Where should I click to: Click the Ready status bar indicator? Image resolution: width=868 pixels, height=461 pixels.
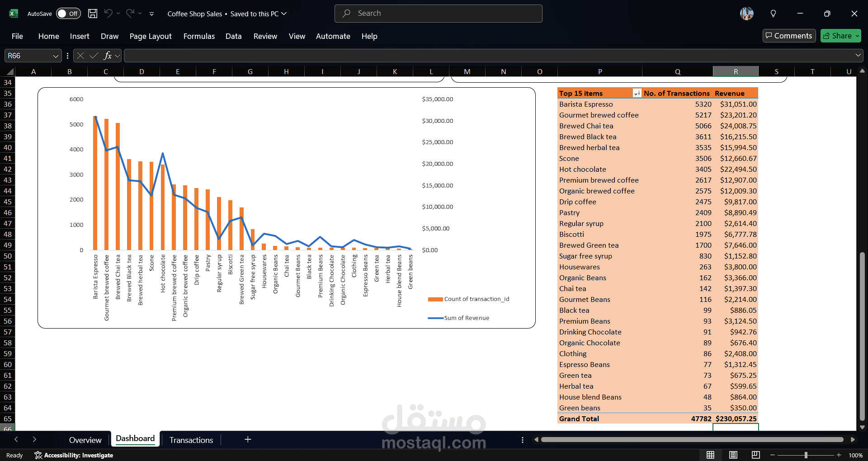tap(14, 455)
